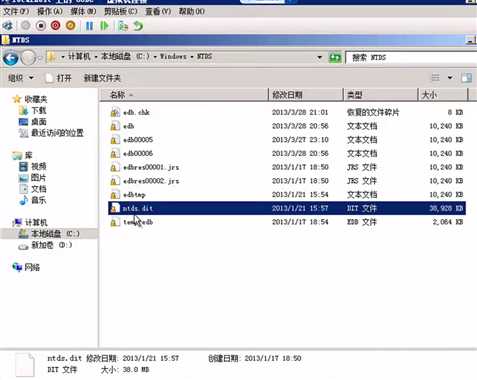Select the edb file icon
The image size is (477, 380).
pos(115,126)
